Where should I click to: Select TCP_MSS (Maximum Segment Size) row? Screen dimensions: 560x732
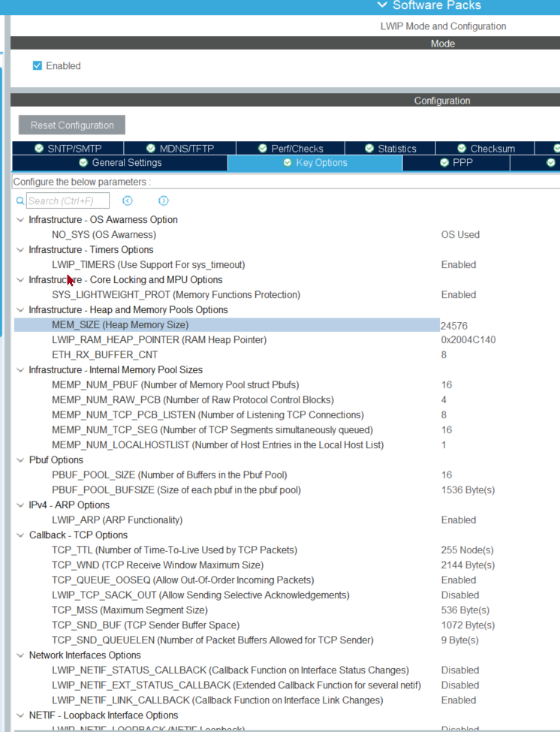(x=130, y=610)
